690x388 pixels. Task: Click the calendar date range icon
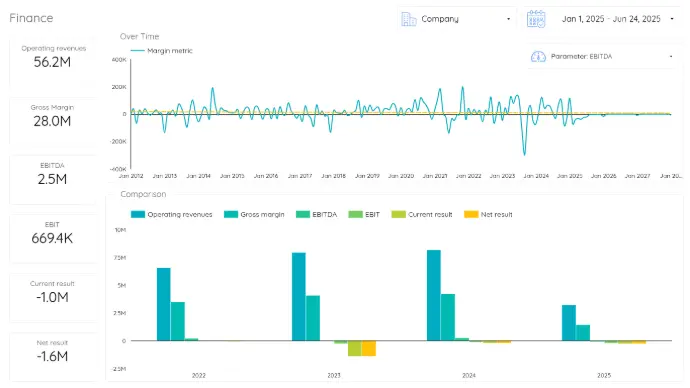tap(536, 19)
